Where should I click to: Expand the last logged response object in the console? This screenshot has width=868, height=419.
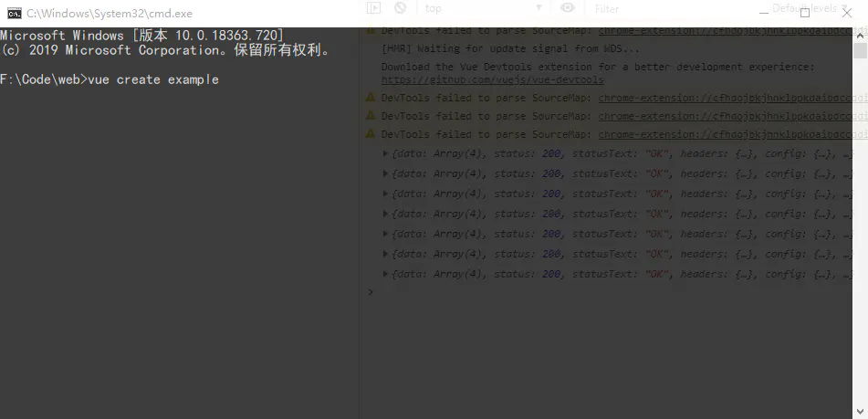(x=386, y=274)
